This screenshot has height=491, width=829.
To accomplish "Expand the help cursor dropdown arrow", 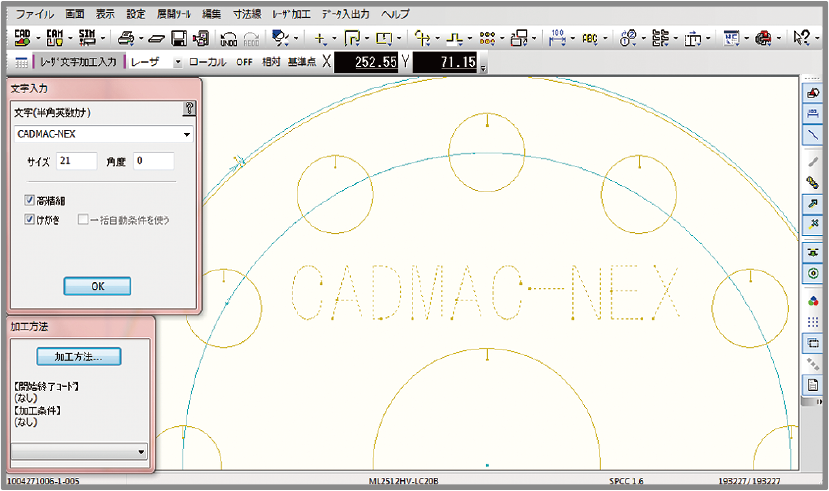I will coord(817,39).
